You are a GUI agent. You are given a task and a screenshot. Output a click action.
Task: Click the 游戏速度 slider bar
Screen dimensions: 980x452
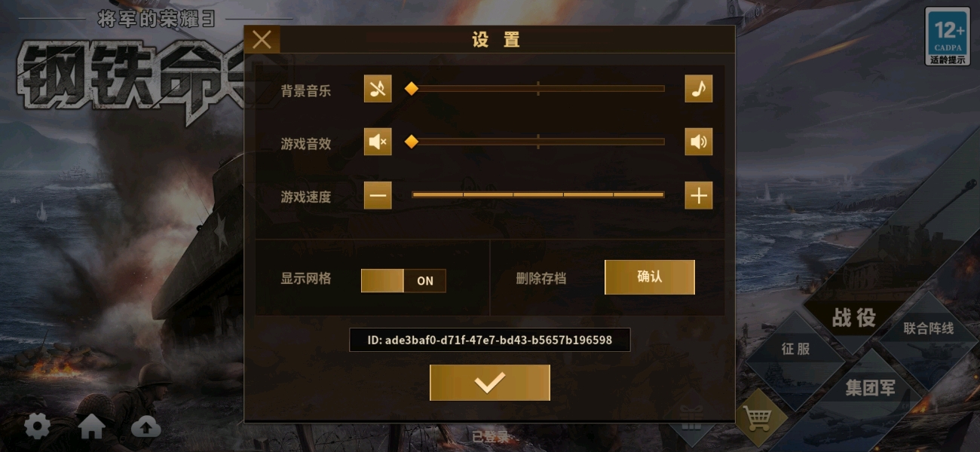[x=537, y=195]
